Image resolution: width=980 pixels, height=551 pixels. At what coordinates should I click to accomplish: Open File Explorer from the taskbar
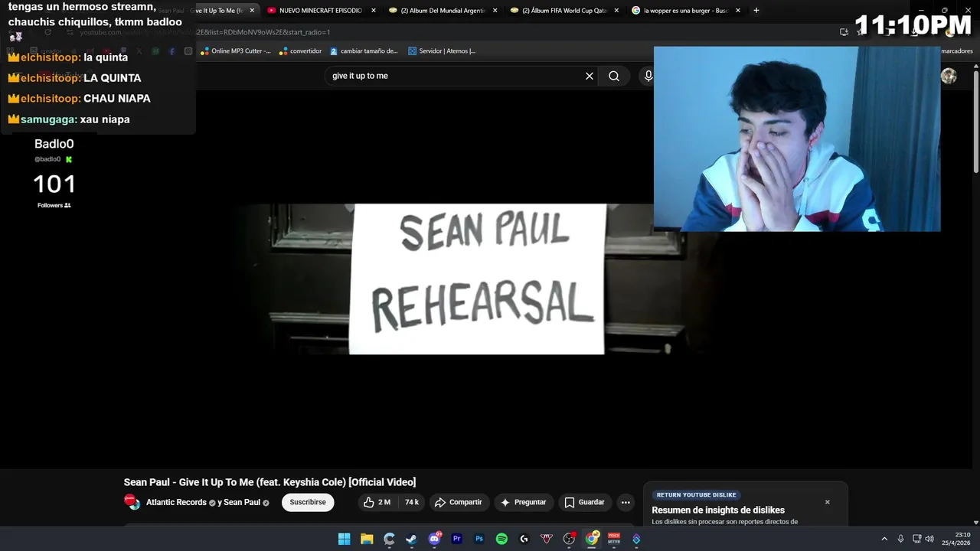367,539
